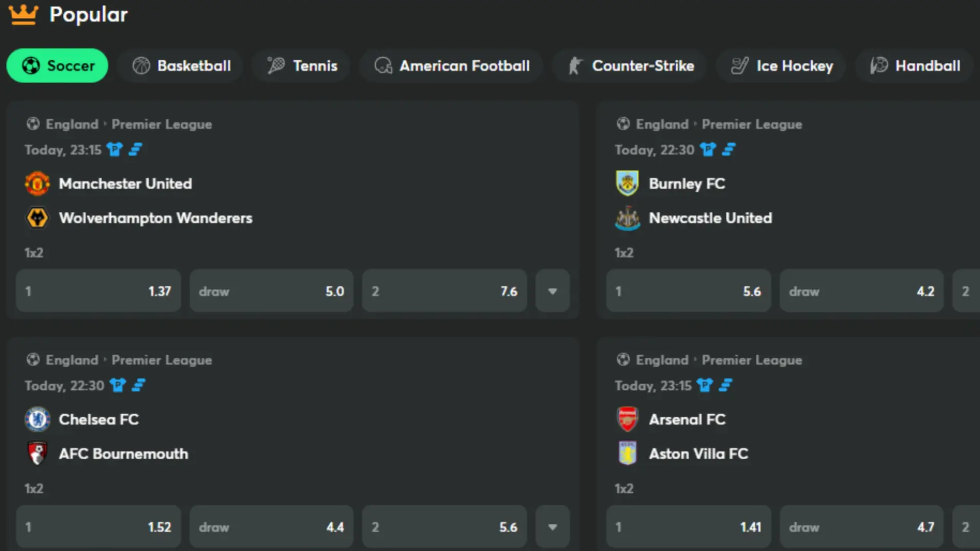Select the Tennis sport tab

(x=302, y=66)
